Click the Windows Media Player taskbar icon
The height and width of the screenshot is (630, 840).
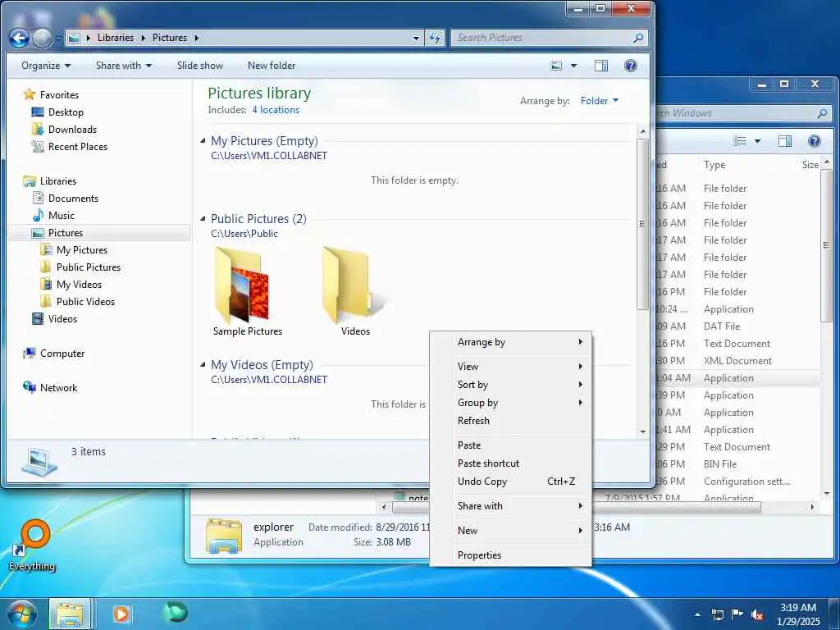tap(122, 614)
